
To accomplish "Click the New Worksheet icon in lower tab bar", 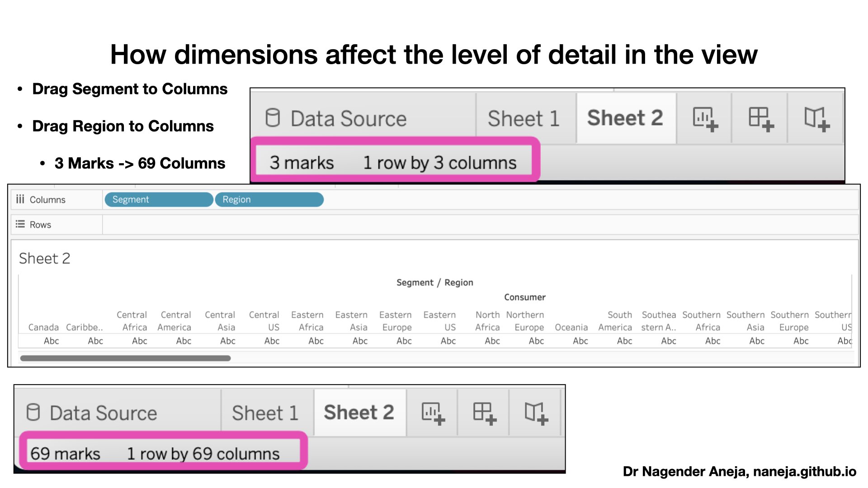I will pyautogui.click(x=433, y=413).
